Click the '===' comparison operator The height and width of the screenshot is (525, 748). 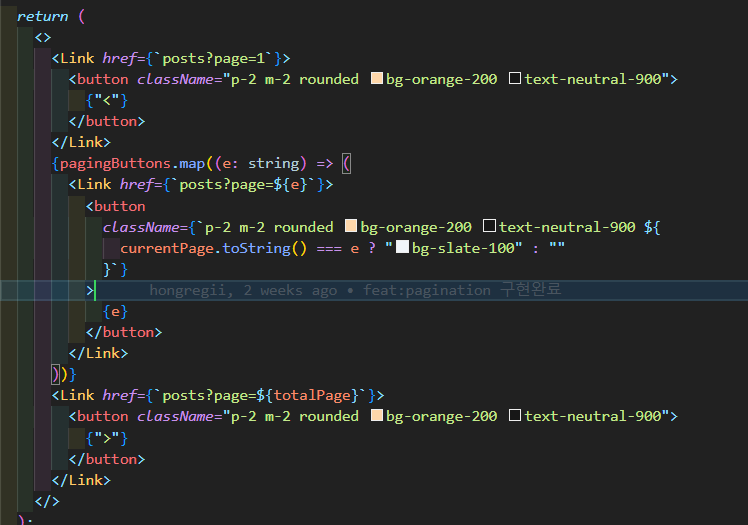click(329, 248)
